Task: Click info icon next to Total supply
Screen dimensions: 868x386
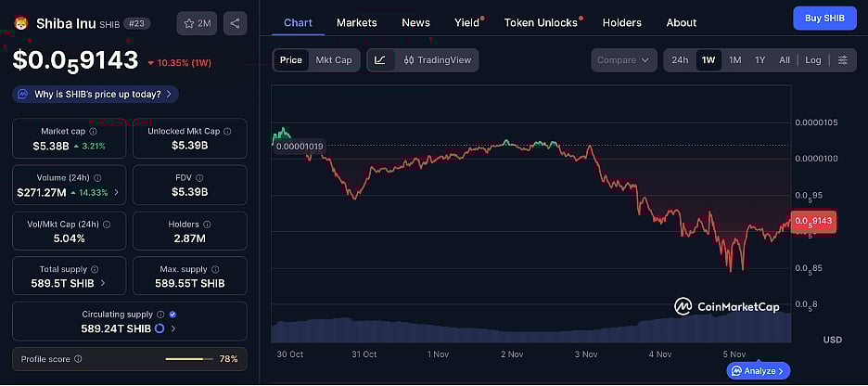Action: click(95, 270)
